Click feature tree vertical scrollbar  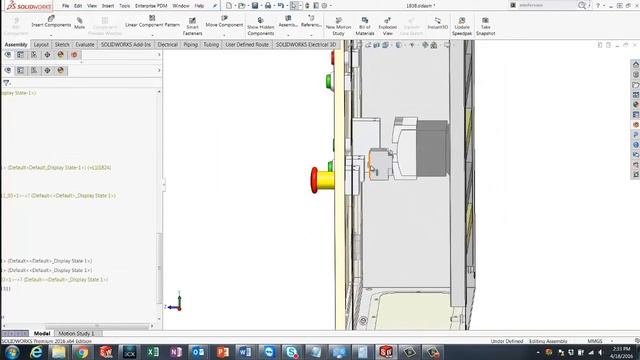(x=159, y=267)
